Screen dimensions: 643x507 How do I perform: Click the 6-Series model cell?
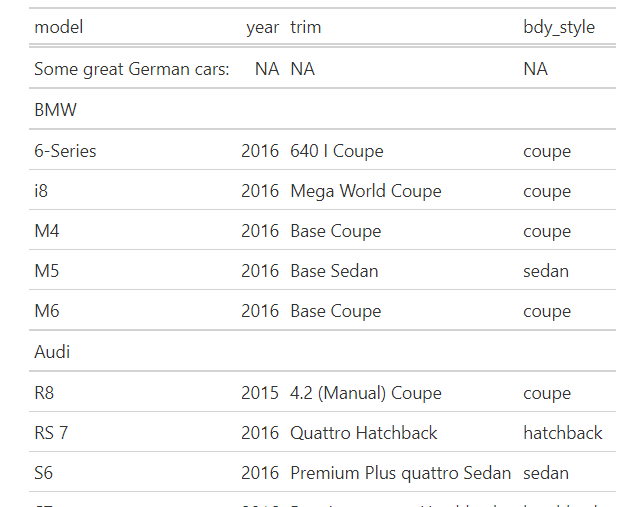coord(65,151)
